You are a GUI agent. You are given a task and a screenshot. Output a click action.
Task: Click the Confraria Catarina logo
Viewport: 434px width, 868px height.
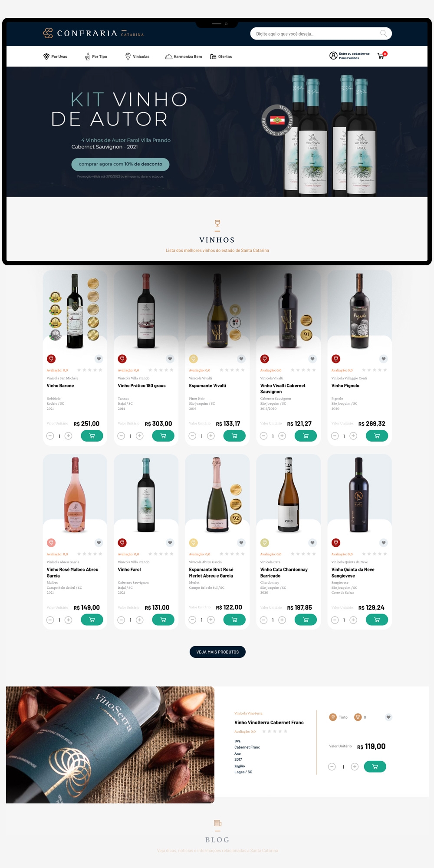pos(93,33)
